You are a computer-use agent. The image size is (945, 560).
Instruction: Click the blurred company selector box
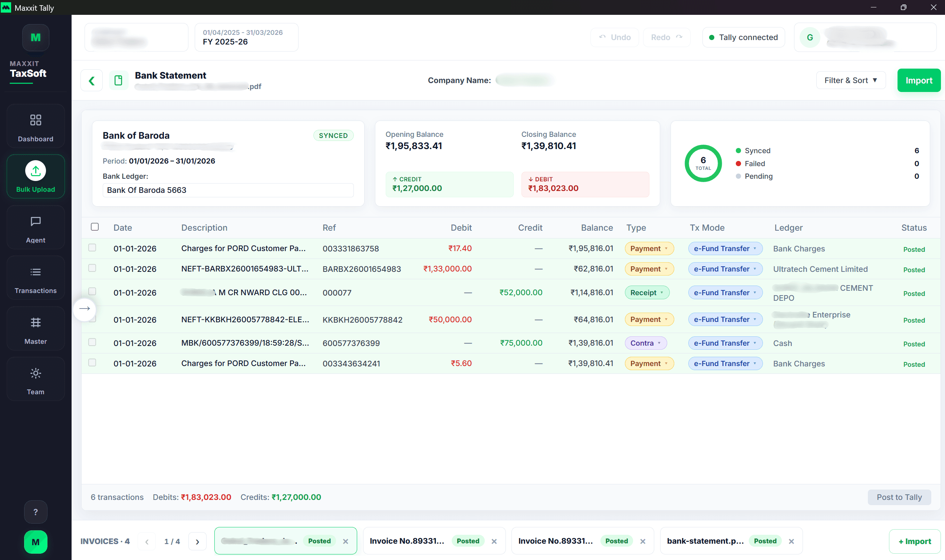click(136, 37)
